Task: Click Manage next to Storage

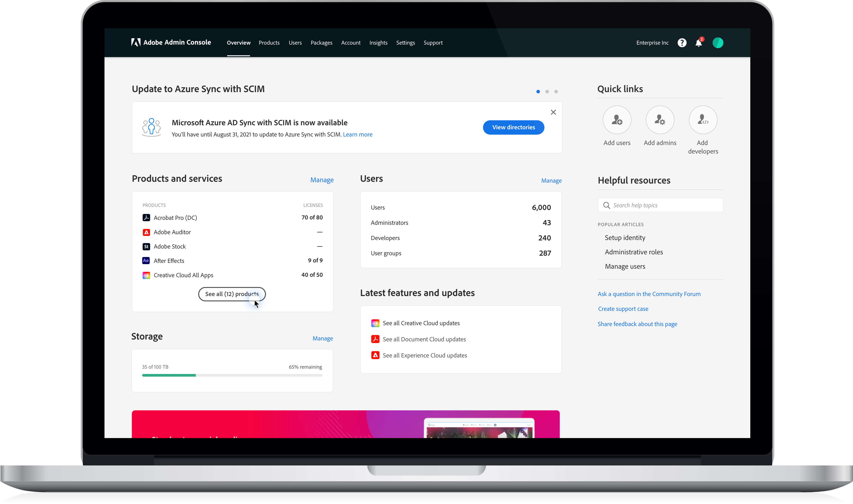Action: [x=322, y=338]
